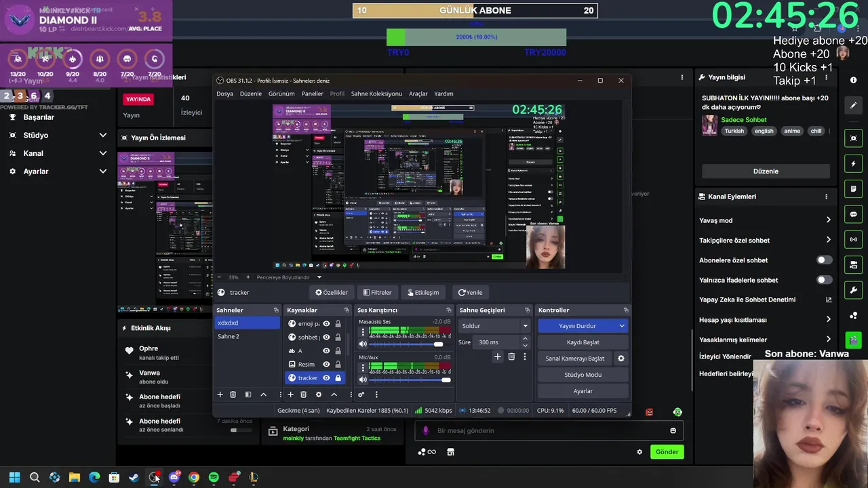
Task: Add a new scene in Sahneler panel
Action: (220, 394)
